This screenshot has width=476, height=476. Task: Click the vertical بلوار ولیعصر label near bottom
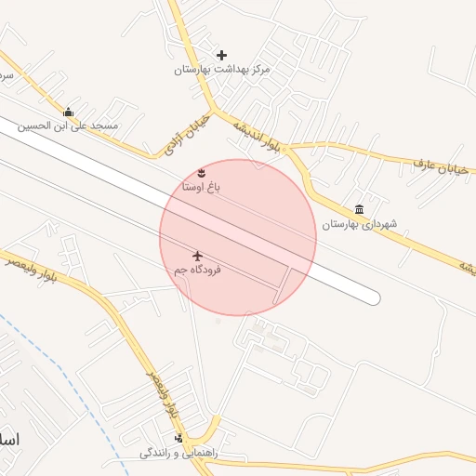(x=164, y=394)
